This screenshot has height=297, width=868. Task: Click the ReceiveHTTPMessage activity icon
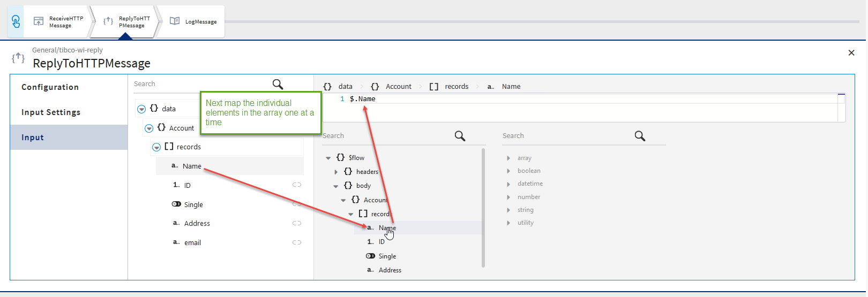pos(39,21)
